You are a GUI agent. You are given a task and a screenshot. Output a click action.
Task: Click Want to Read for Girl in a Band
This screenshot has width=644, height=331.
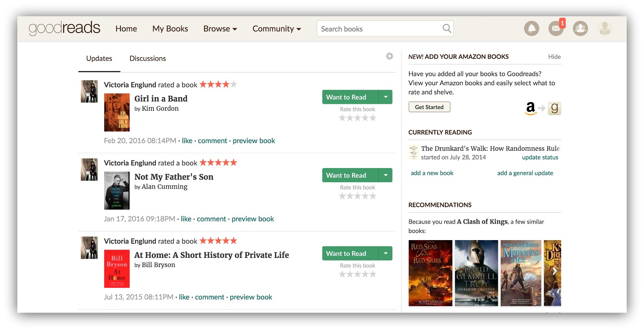(350, 97)
